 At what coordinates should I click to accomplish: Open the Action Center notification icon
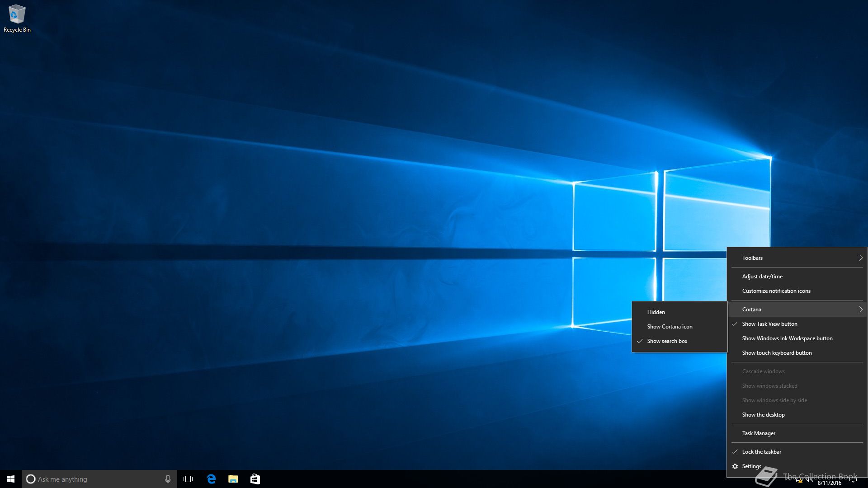[x=853, y=479]
